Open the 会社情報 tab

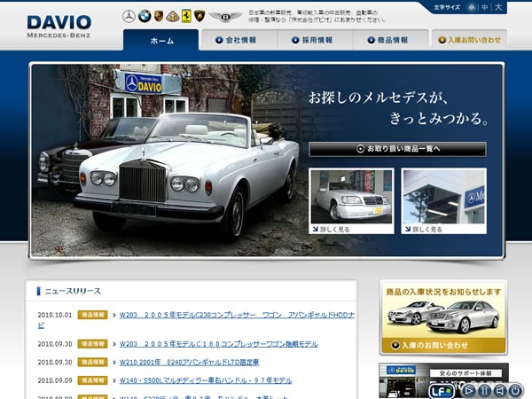[x=239, y=40]
